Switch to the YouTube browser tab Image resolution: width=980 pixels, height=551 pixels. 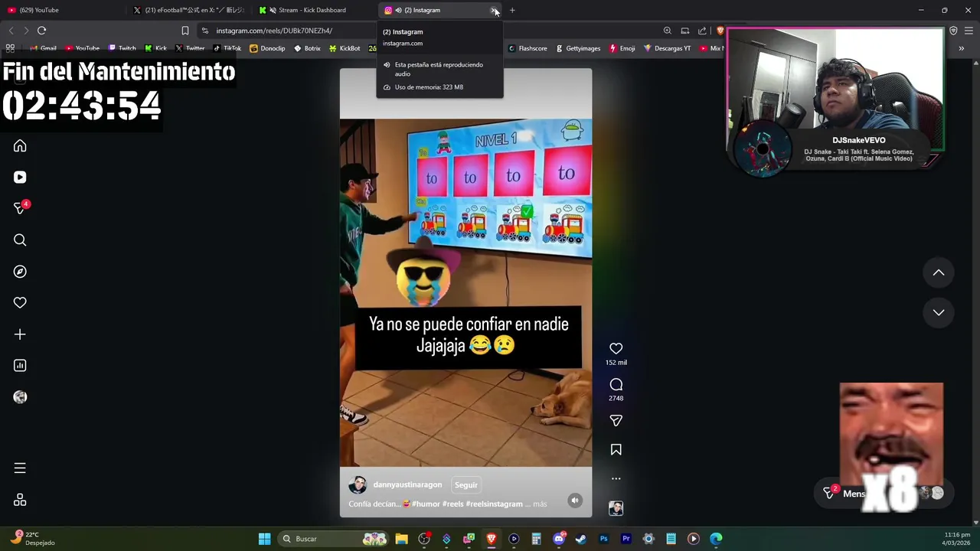coord(61,10)
